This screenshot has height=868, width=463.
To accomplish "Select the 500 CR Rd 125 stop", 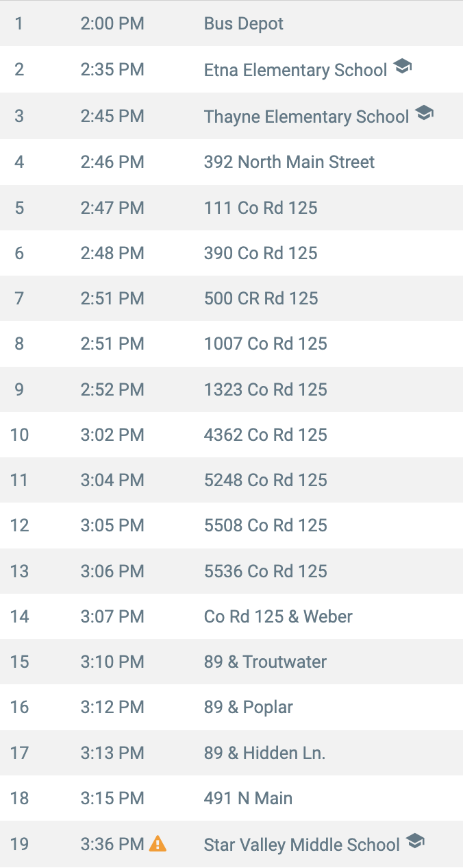I will [x=231, y=298].
